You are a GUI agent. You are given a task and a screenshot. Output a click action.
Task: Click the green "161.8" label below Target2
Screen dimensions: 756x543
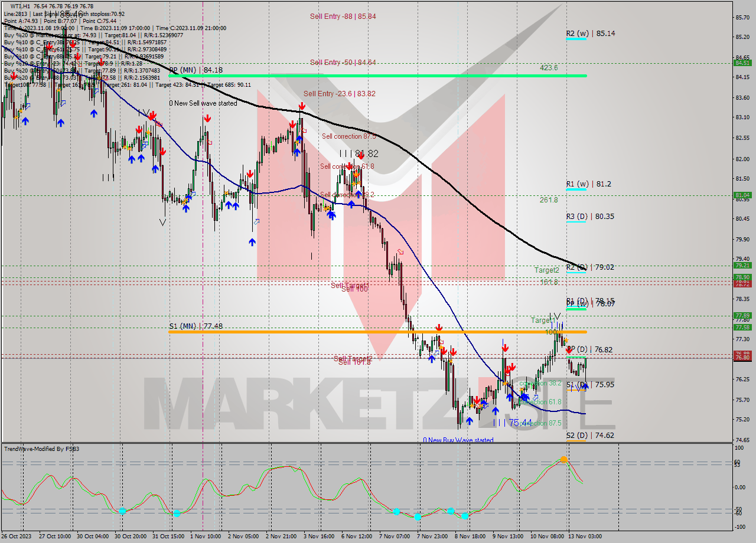click(549, 282)
